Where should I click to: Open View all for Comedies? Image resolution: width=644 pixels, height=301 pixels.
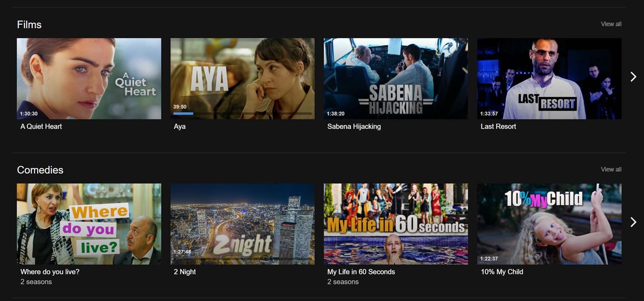(611, 170)
